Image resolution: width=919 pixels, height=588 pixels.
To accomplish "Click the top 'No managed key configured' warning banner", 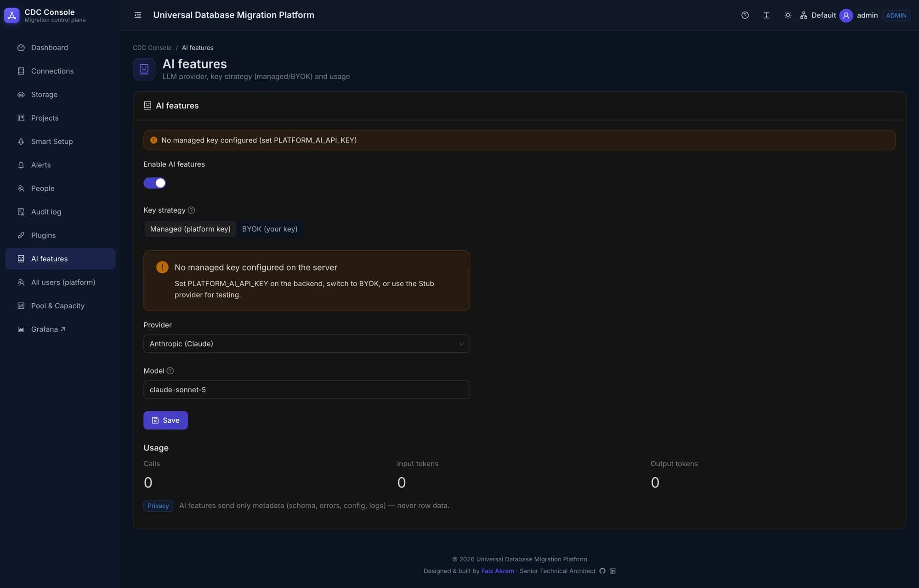I will click(x=519, y=140).
